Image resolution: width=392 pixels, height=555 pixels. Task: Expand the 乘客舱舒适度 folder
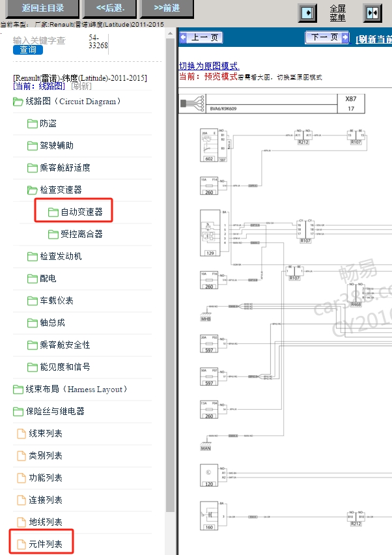point(59,167)
